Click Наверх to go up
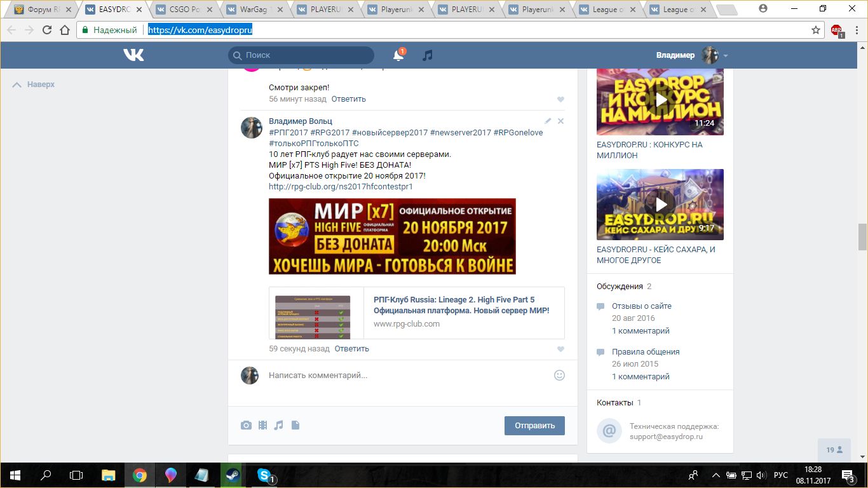 click(x=34, y=85)
